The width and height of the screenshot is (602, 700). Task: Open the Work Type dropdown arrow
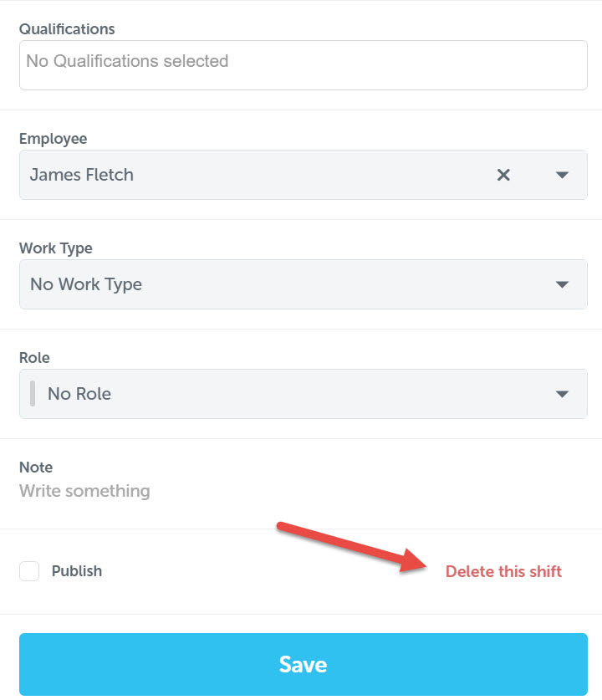pyautogui.click(x=562, y=284)
